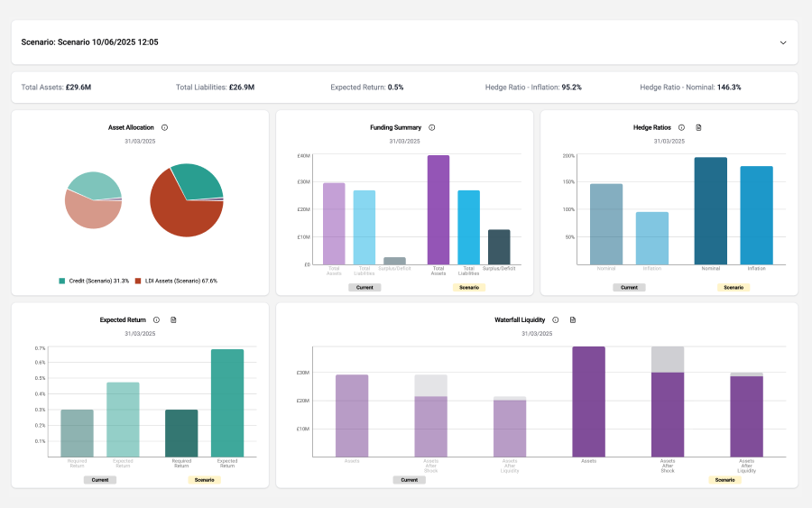Expand the scenario panel chevron
This screenshot has height=508, width=812.
pyautogui.click(x=783, y=42)
